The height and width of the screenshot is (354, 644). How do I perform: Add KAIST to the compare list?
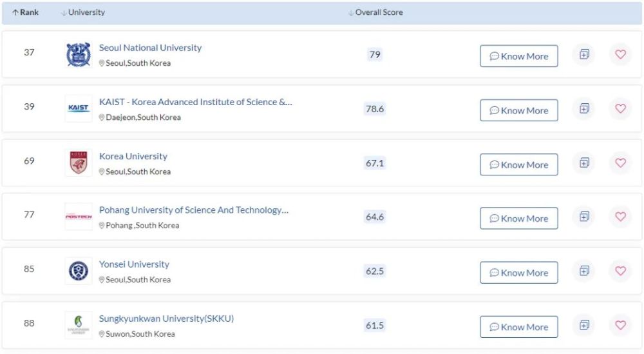584,108
